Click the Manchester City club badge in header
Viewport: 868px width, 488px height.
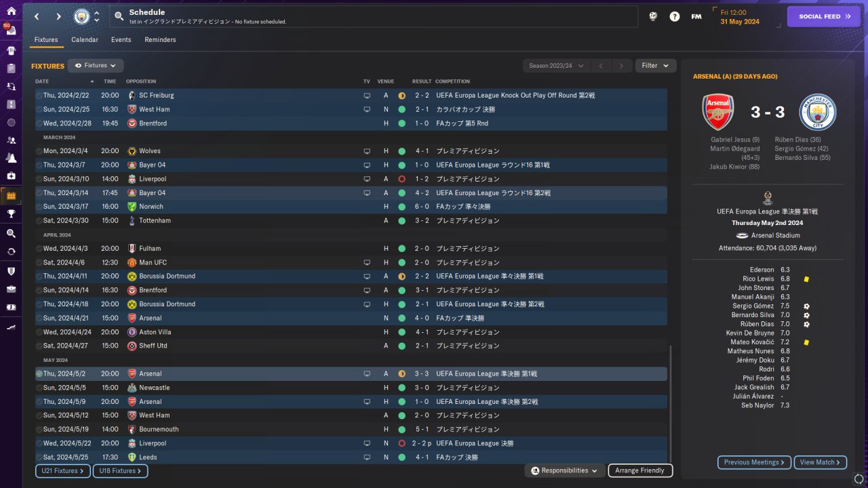[x=81, y=16]
